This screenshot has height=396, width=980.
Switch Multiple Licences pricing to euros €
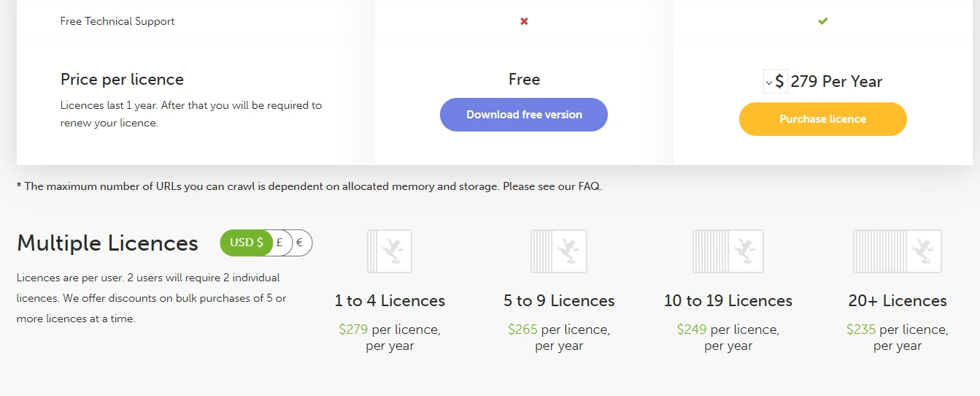coord(300,243)
